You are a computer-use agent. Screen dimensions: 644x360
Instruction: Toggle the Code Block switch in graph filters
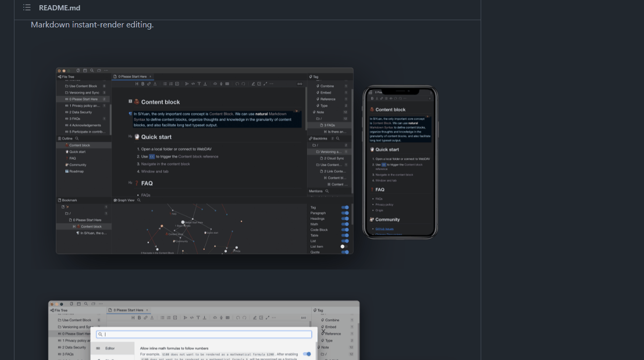pos(345,230)
